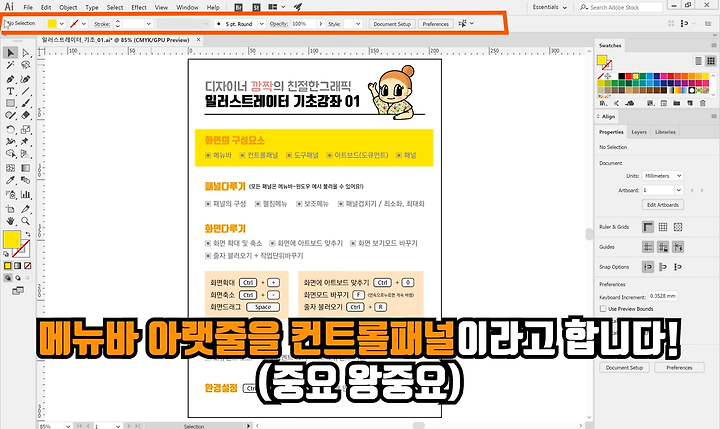Select the Selection tool (black arrow)
720x429 pixels.
pyautogui.click(x=11, y=53)
